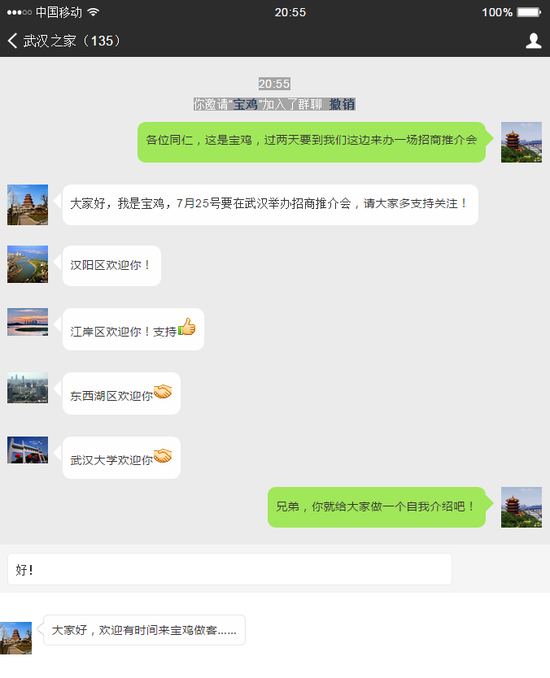Viewport: 550px width, 678px height.
Task: Tap the Wi-Fi signal icon in status bar
Action: click(x=93, y=12)
